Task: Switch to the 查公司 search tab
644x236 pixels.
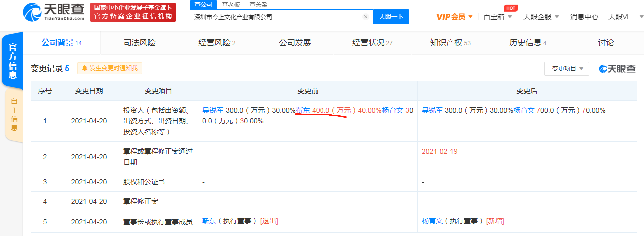Action: click(203, 4)
